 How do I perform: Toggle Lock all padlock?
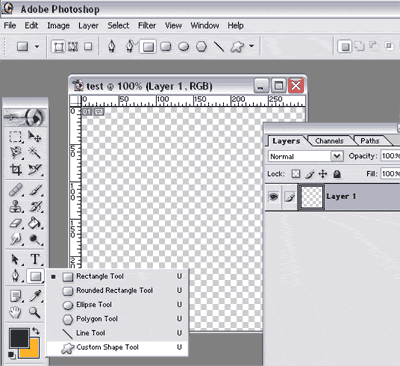click(337, 174)
